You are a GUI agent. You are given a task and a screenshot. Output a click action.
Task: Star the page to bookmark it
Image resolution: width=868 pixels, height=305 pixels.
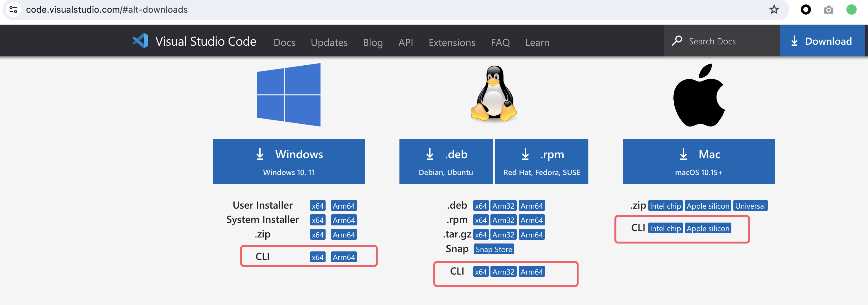[774, 10]
